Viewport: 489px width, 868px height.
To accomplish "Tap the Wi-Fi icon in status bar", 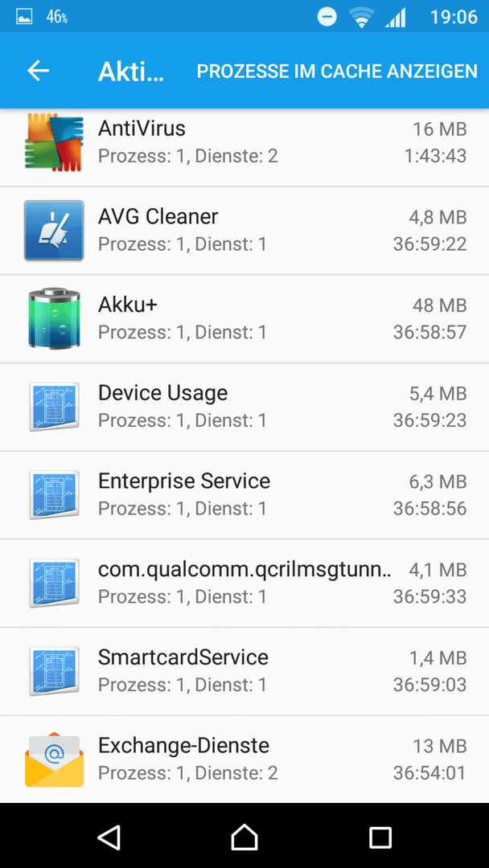I will [x=361, y=18].
